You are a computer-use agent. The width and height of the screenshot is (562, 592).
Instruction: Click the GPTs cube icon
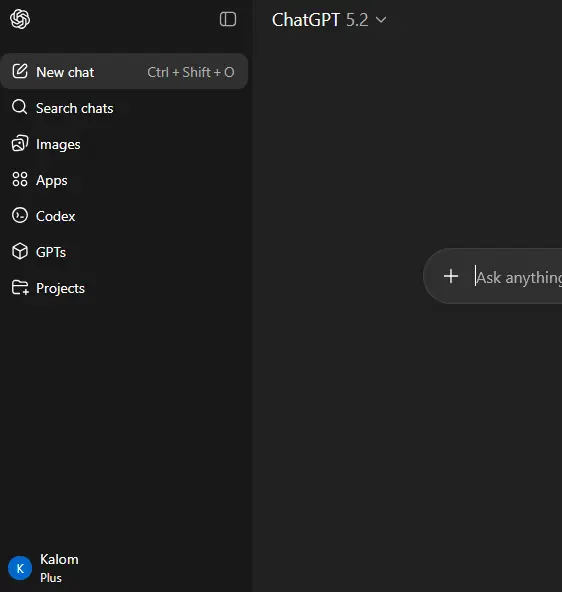click(x=20, y=251)
